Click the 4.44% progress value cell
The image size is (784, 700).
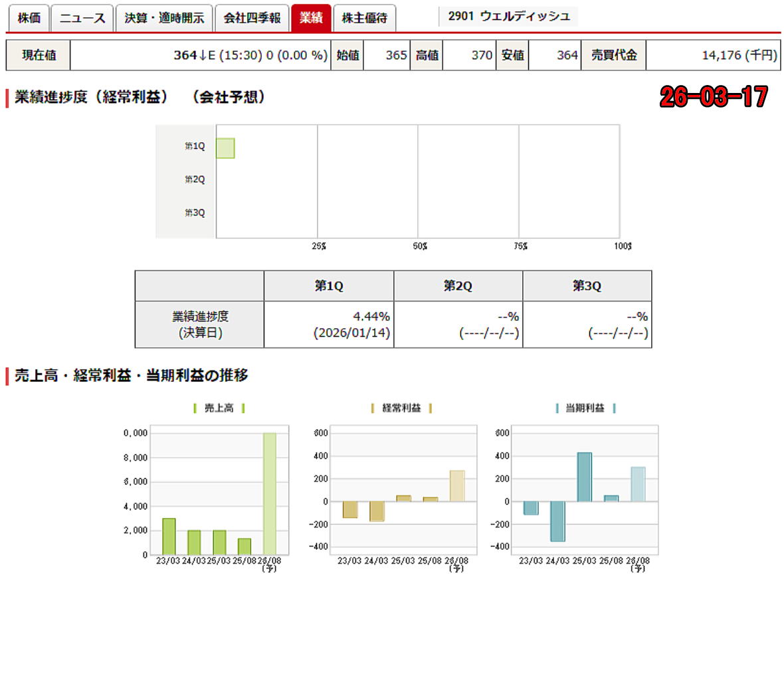(329, 325)
